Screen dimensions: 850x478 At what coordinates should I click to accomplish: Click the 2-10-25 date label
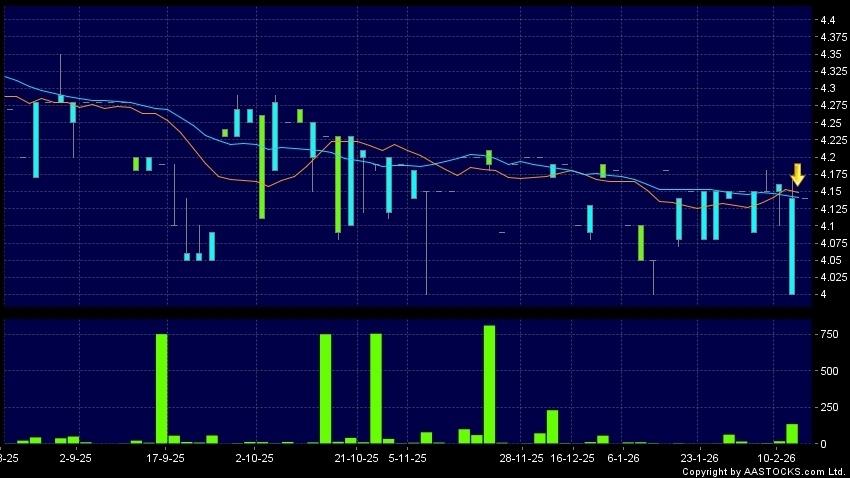coord(254,457)
